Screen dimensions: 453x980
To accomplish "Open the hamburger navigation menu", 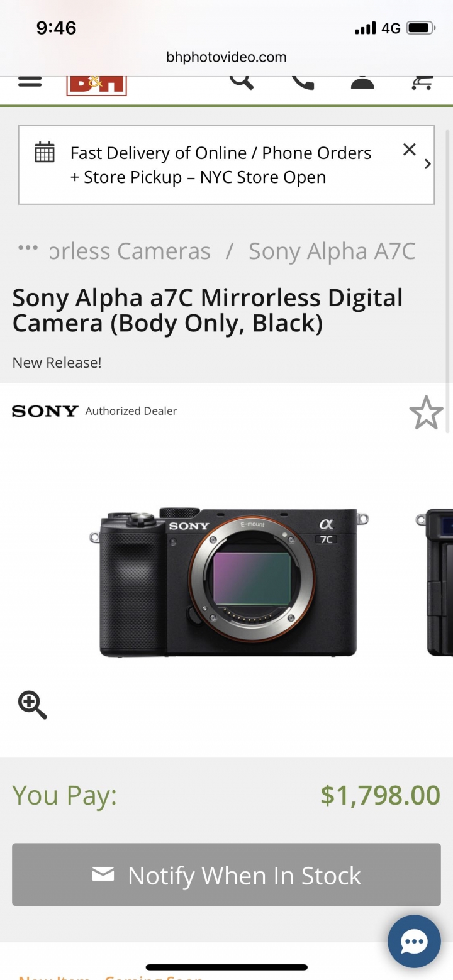I will 30,82.
